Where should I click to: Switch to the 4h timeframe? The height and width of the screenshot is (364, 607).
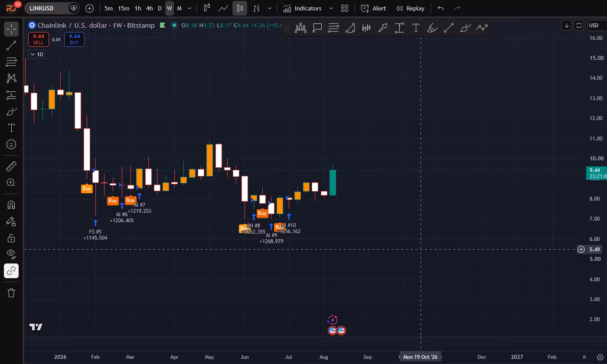coord(149,8)
